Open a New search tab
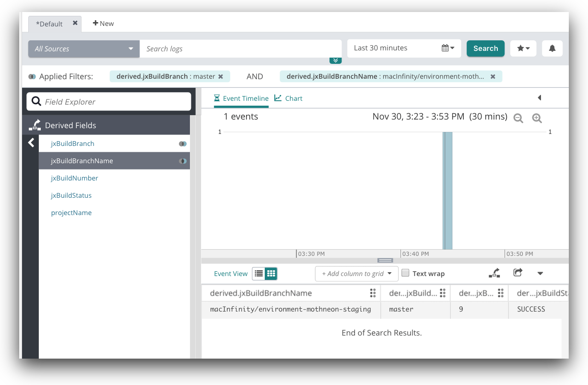The image size is (588, 385). click(103, 24)
